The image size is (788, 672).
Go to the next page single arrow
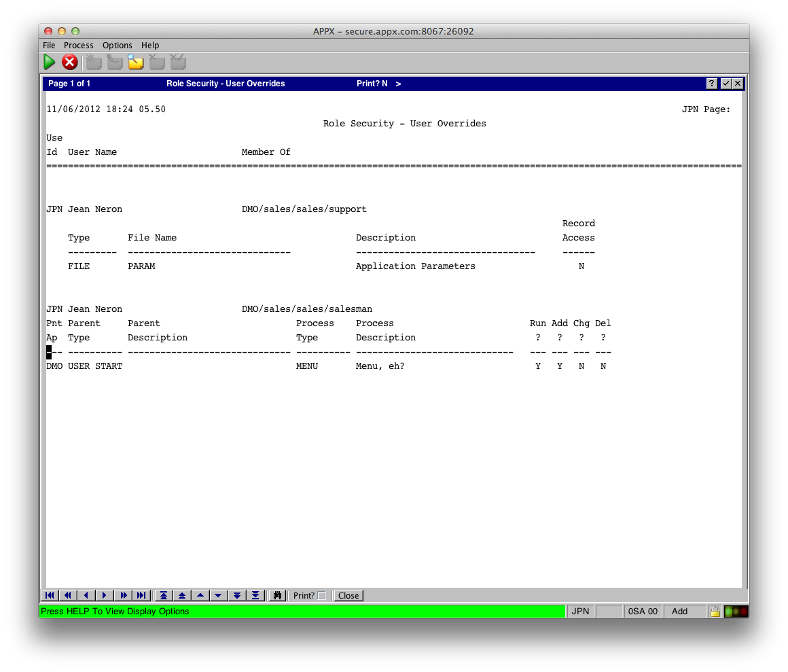click(x=105, y=595)
